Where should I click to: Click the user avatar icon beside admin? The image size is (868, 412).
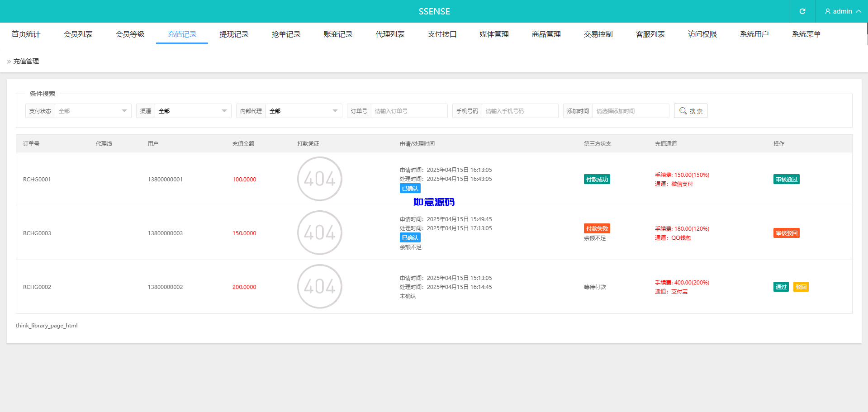tap(828, 11)
